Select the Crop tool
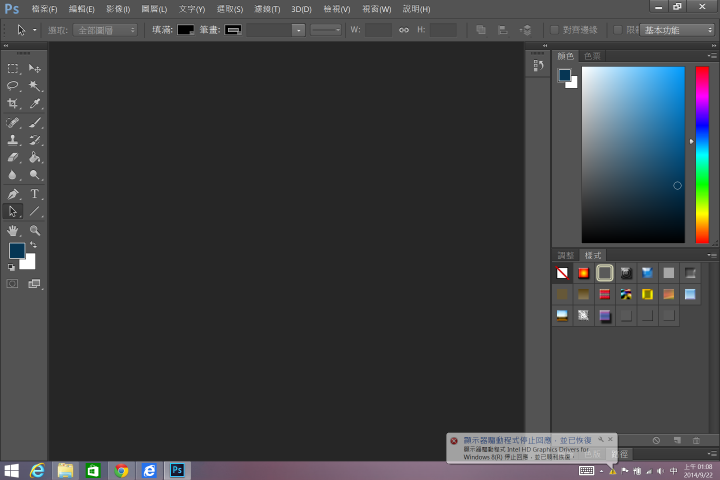Image resolution: width=720 pixels, height=480 pixels. (13, 103)
